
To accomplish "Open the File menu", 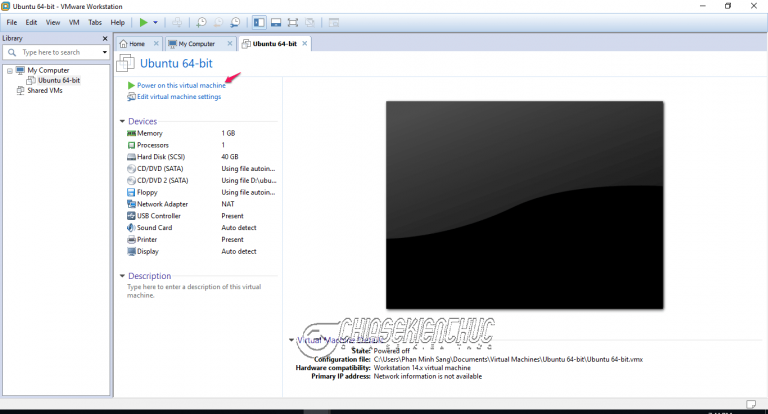I will (12, 23).
